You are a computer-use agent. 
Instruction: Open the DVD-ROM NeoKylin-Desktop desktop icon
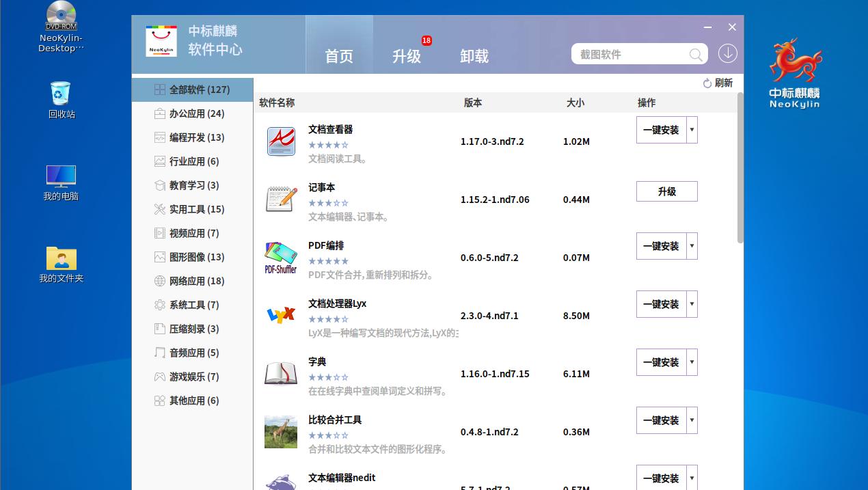click(x=61, y=27)
